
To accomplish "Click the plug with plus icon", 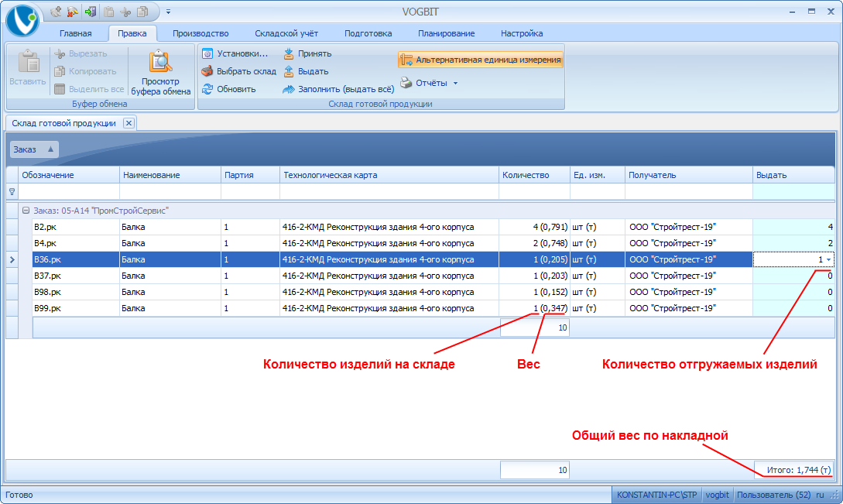I will tap(56, 12).
